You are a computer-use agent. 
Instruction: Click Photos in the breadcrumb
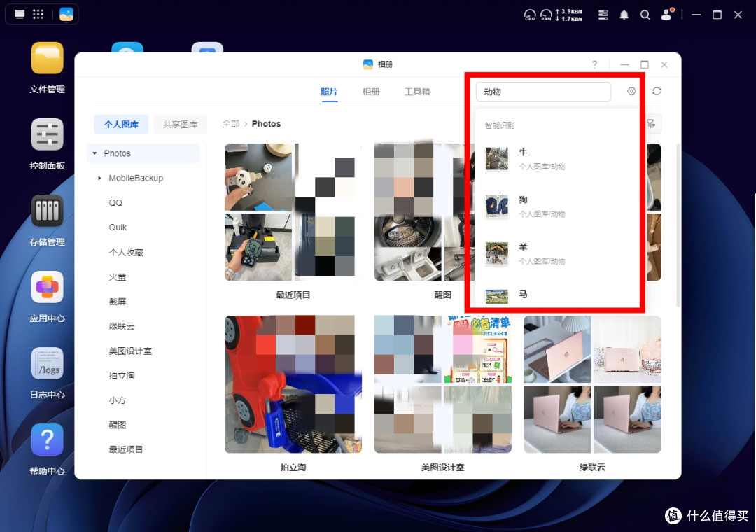click(x=266, y=124)
